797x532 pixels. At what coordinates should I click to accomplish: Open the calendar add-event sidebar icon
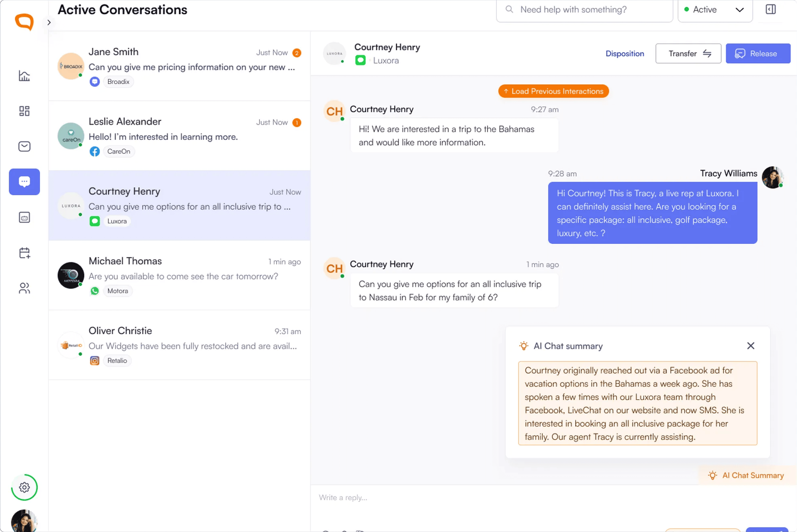24,253
